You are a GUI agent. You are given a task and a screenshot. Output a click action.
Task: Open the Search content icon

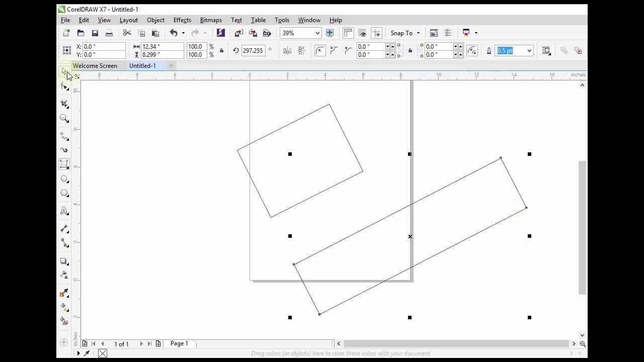(220, 33)
